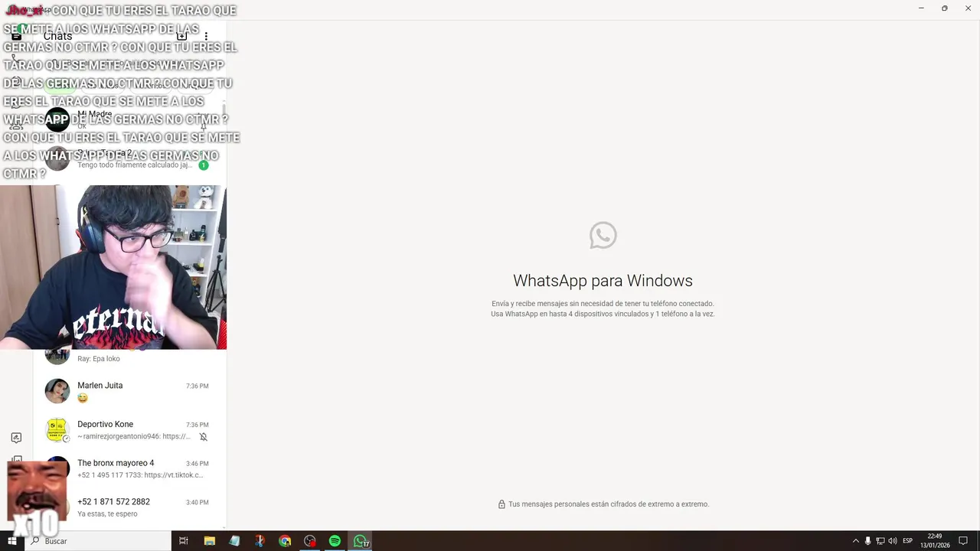Open Google Chrome from the taskbar
The height and width of the screenshot is (551, 980).
pyautogui.click(x=285, y=541)
